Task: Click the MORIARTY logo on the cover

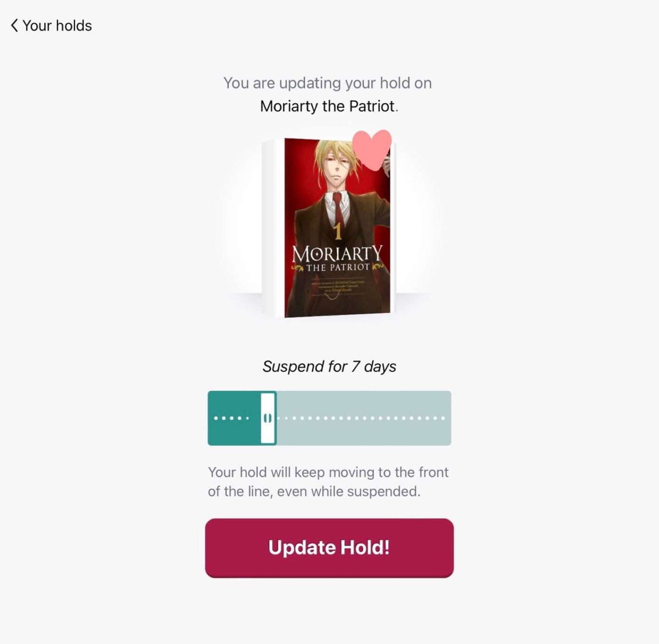Action: [x=337, y=254]
